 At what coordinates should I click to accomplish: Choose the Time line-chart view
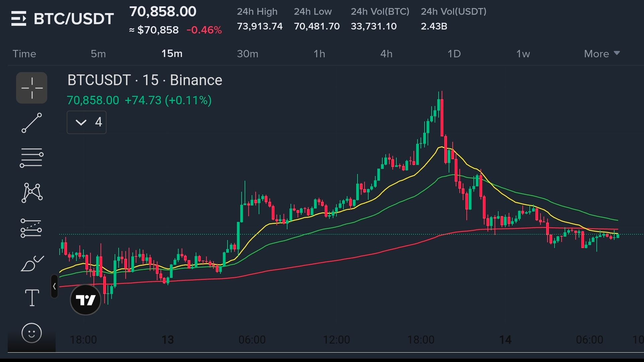[24, 54]
